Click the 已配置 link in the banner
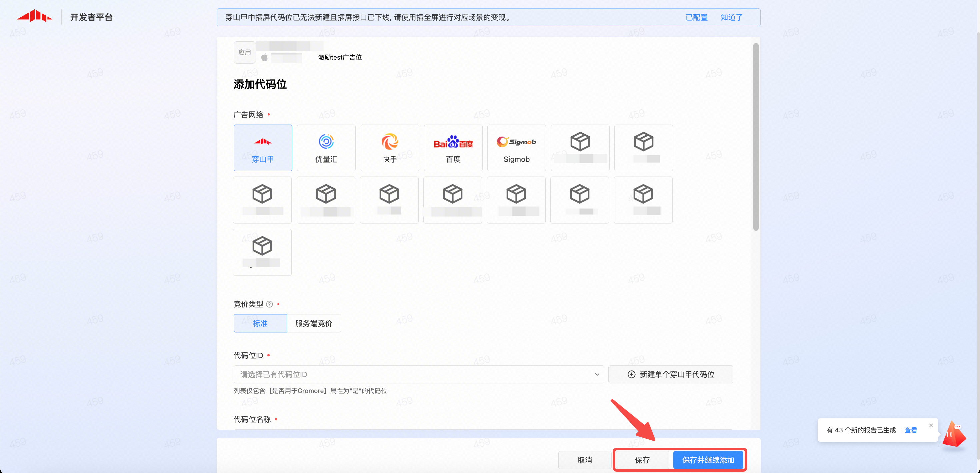 click(696, 18)
